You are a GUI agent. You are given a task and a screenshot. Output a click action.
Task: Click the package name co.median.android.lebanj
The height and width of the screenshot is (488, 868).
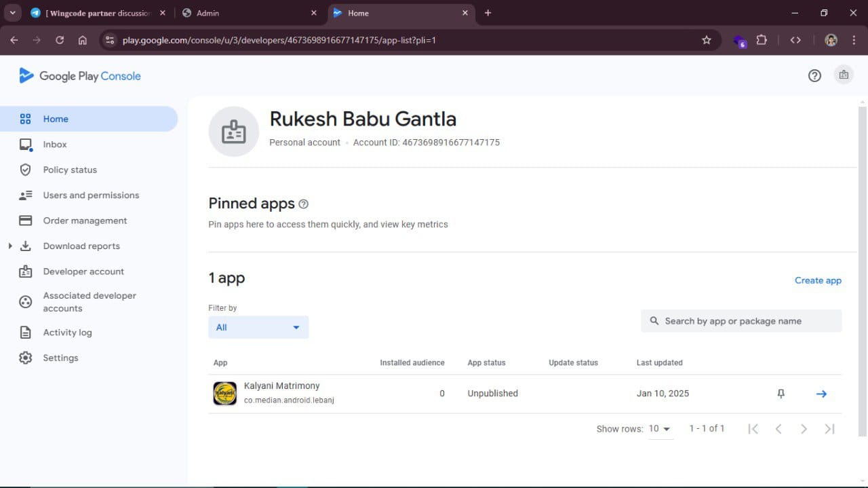click(289, 400)
